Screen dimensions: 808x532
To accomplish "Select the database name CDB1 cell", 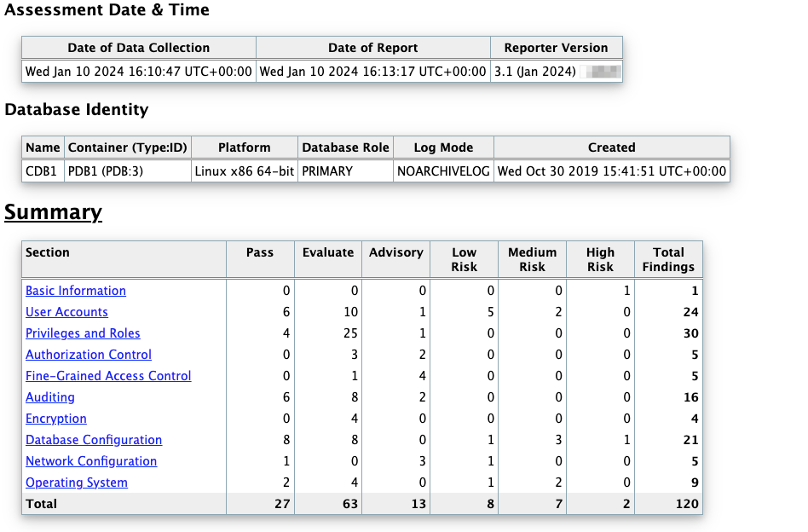I will coord(41,171).
